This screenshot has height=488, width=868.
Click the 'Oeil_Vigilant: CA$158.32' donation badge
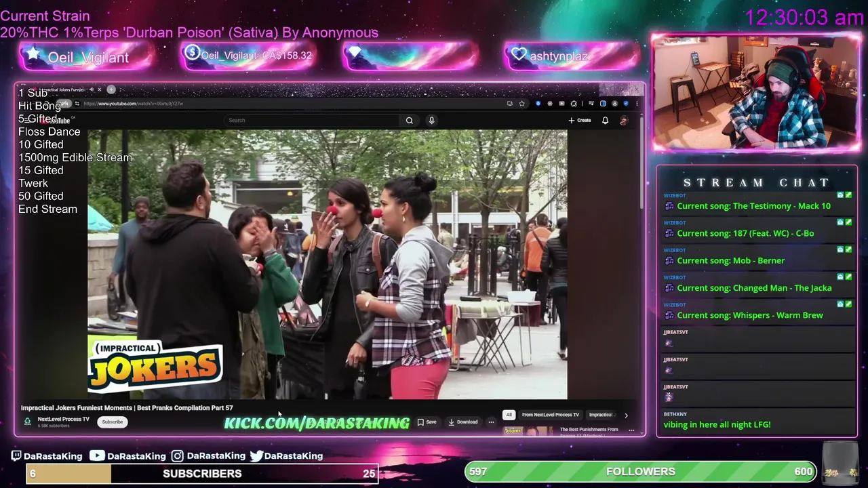[248, 56]
